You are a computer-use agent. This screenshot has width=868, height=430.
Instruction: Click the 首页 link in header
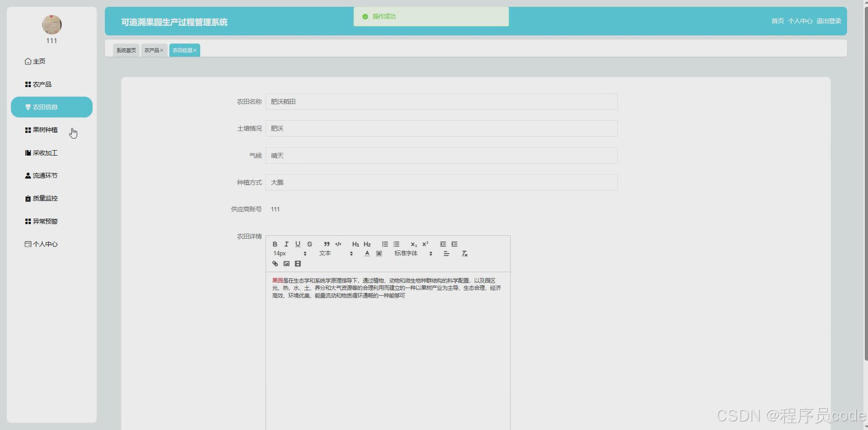[x=777, y=21]
